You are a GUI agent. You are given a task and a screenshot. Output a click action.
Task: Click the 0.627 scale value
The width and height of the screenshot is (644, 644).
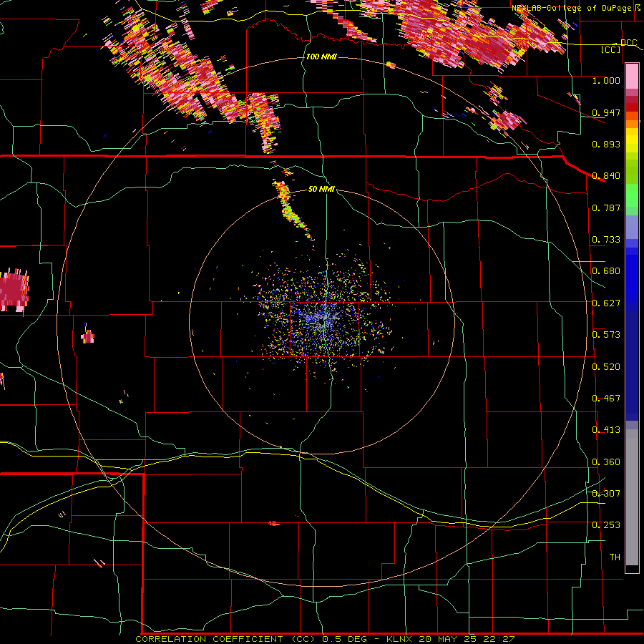tap(606, 303)
